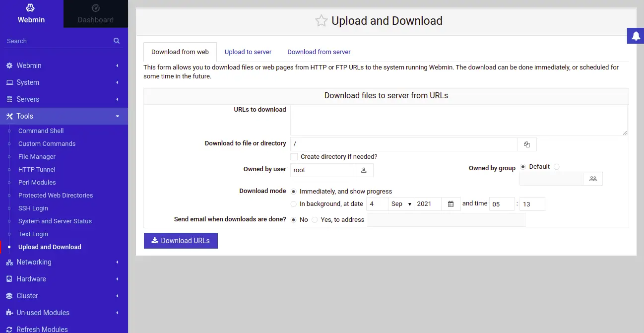Choose In background, at date option

(294, 204)
